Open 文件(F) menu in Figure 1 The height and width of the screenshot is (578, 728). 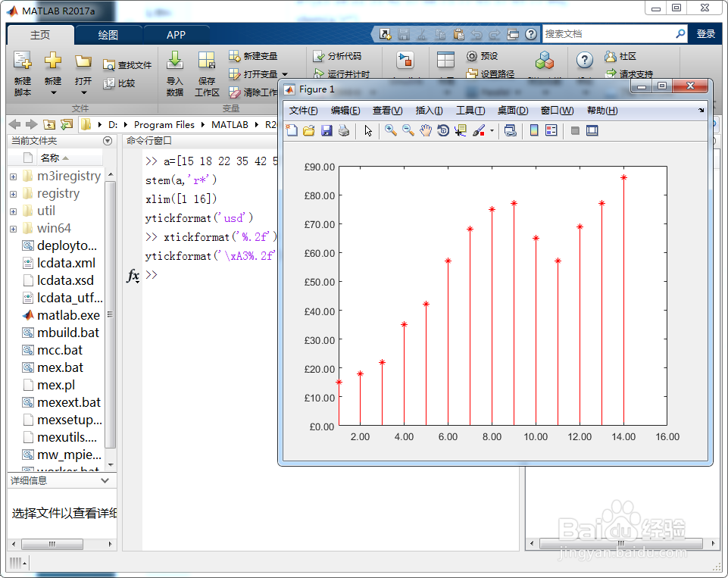[303, 111]
